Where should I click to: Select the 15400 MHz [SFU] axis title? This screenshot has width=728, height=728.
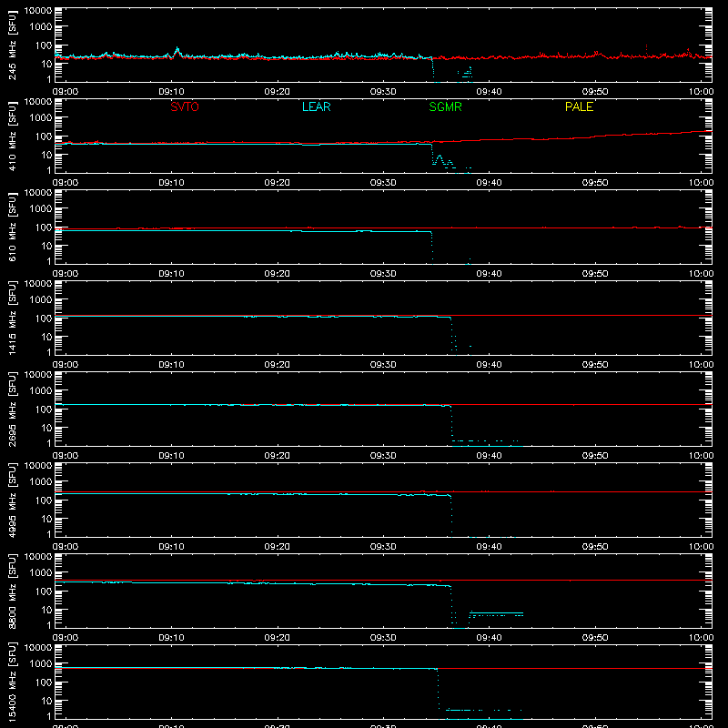pyautogui.click(x=12, y=682)
